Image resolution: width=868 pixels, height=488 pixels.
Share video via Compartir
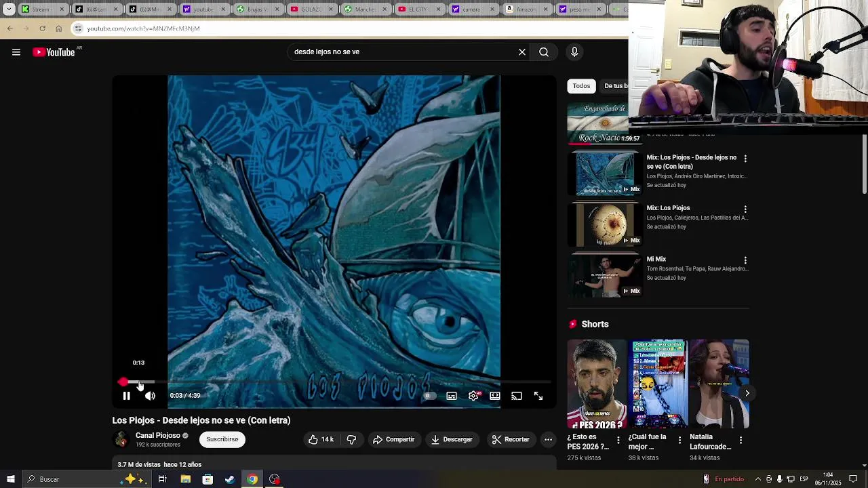(x=394, y=439)
